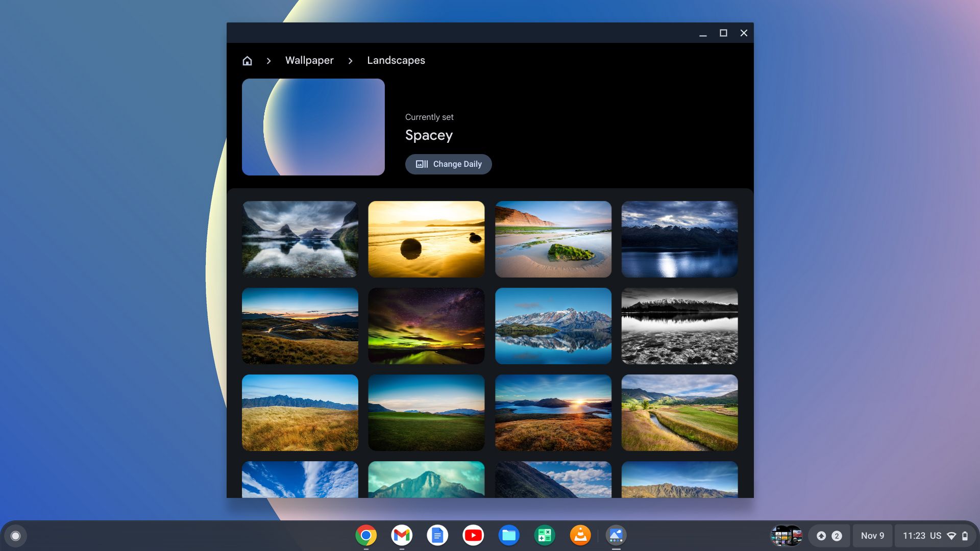The image size is (980, 551).
Task: Launch VLC media player from the shelf
Action: click(580, 535)
